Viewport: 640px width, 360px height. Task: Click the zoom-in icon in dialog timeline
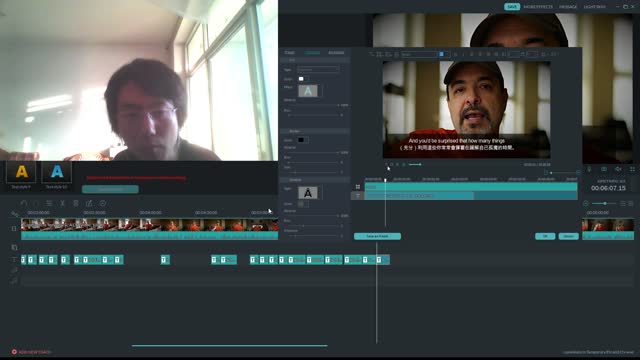pyautogui.click(x=578, y=173)
